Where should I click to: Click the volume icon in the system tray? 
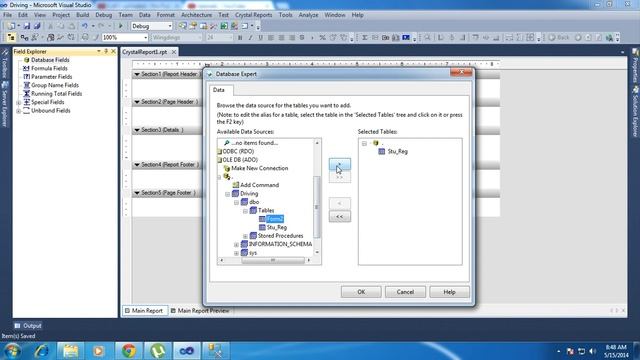[x=592, y=351]
